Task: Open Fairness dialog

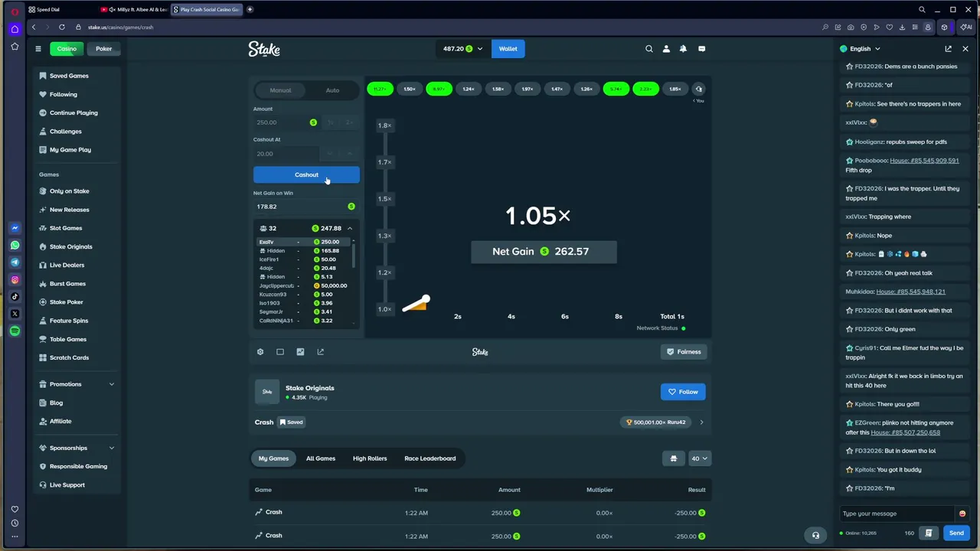Action: tap(683, 352)
